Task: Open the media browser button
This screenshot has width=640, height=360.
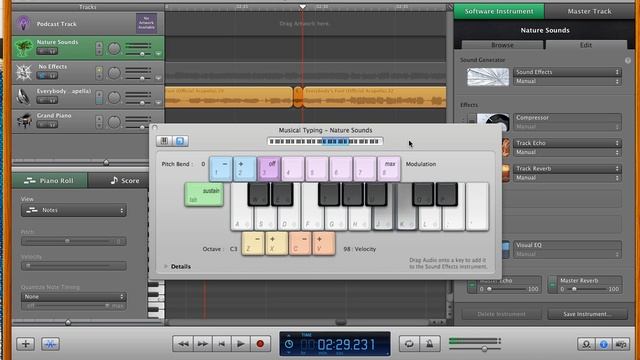Action: (x=621, y=344)
